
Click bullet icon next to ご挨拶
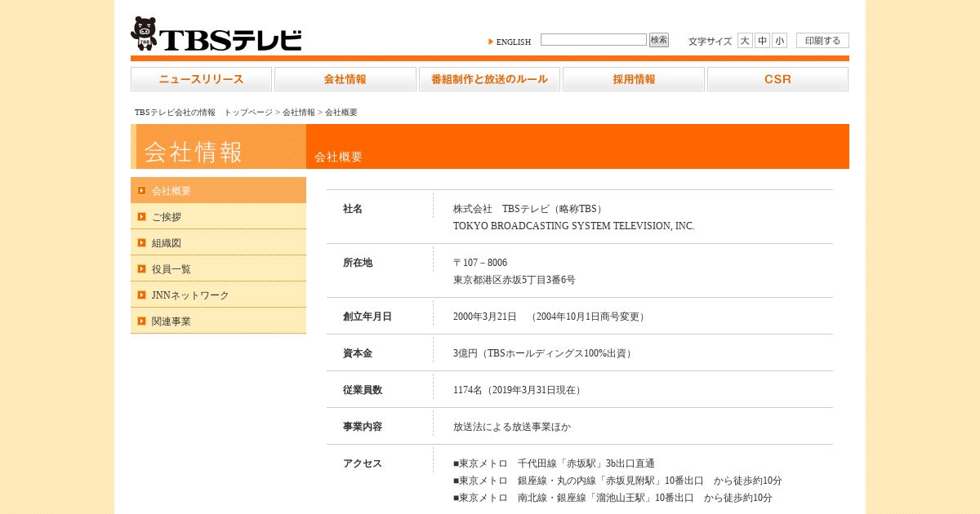click(141, 216)
